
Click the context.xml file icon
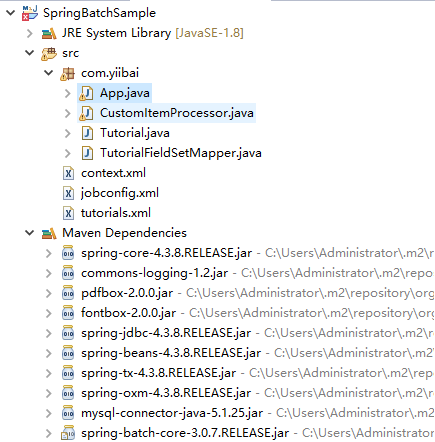click(x=68, y=173)
